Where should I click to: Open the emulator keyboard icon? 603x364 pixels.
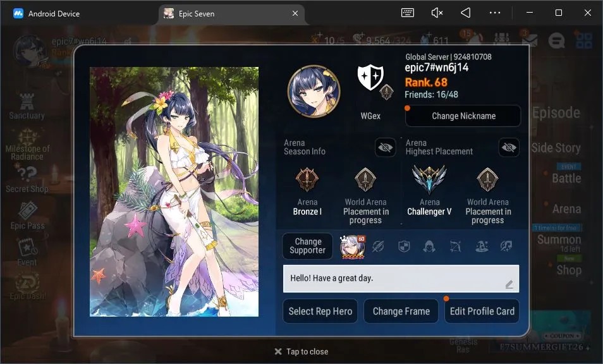click(x=408, y=13)
